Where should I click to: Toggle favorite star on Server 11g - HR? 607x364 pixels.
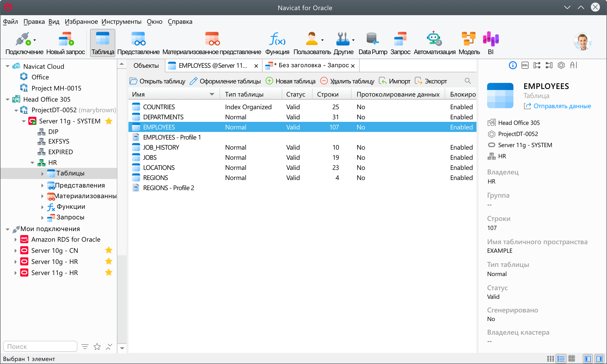click(109, 272)
